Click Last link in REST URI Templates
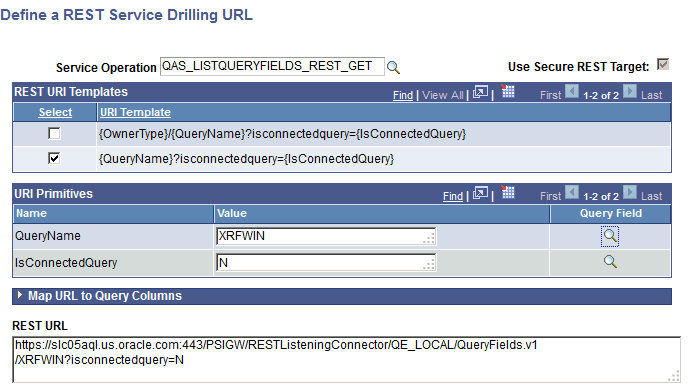Viewport: 691px width, 388px height. coord(651,95)
